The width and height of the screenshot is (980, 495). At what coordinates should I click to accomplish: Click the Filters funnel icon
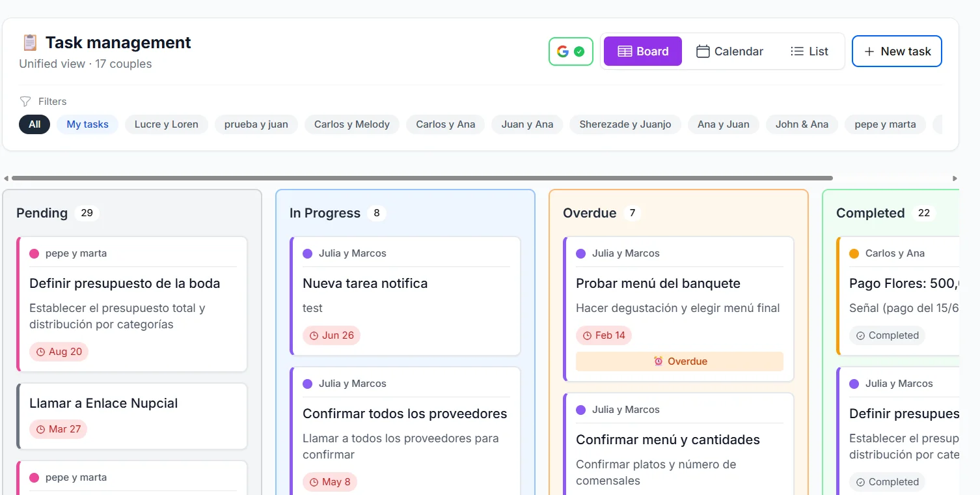25,102
